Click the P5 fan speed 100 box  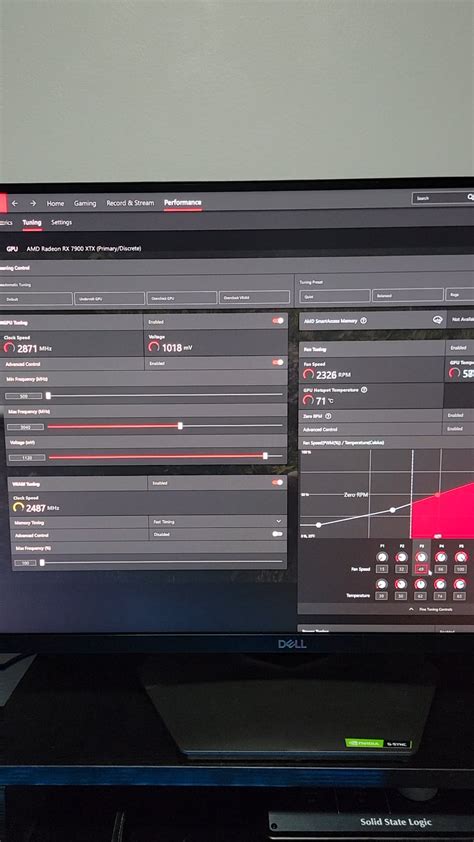pyautogui.click(x=460, y=569)
